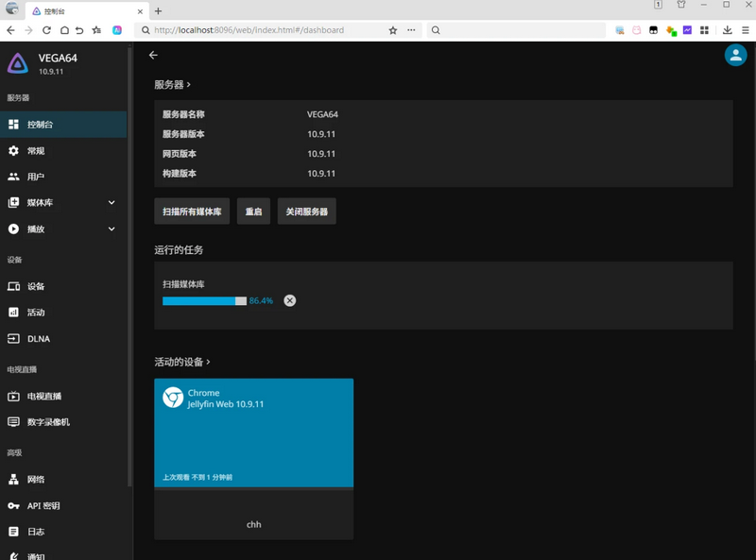Click the Chrome active device card

tap(253, 459)
